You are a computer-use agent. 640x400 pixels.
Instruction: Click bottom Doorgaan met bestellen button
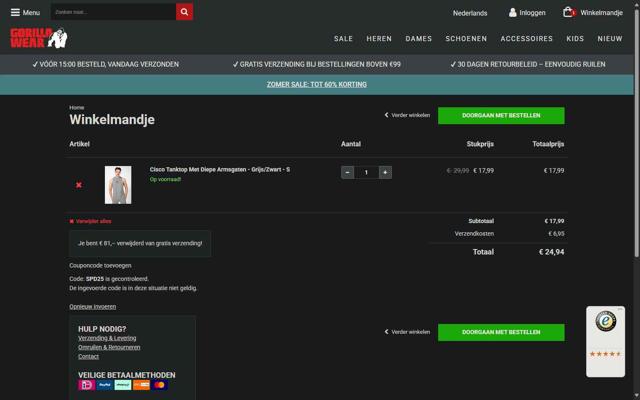pyautogui.click(x=501, y=332)
